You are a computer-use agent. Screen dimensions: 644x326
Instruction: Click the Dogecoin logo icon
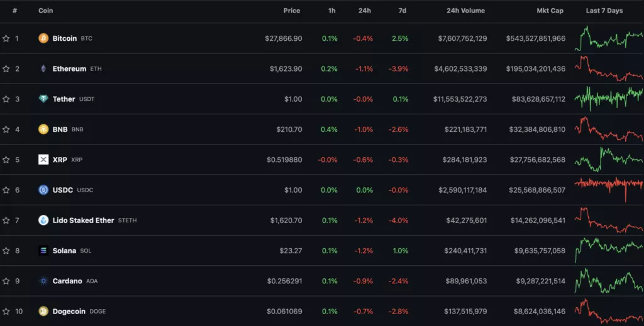43,311
